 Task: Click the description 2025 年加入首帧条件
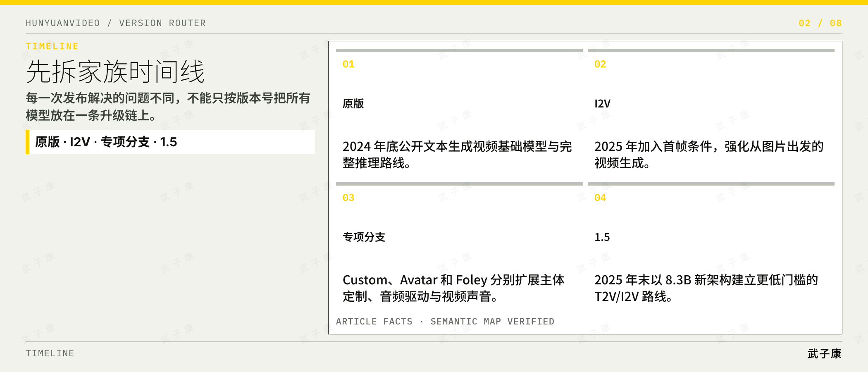[709, 155]
